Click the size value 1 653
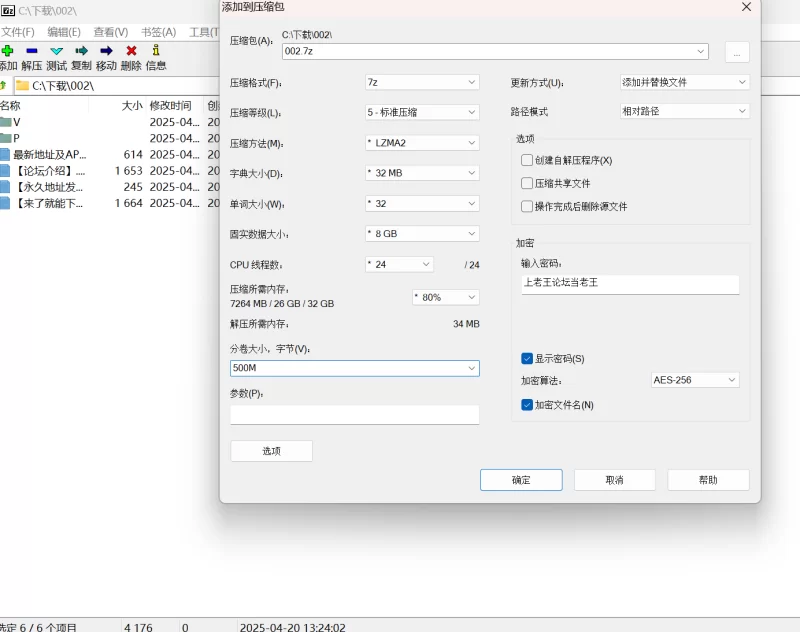This screenshot has width=800, height=632. (x=129, y=171)
